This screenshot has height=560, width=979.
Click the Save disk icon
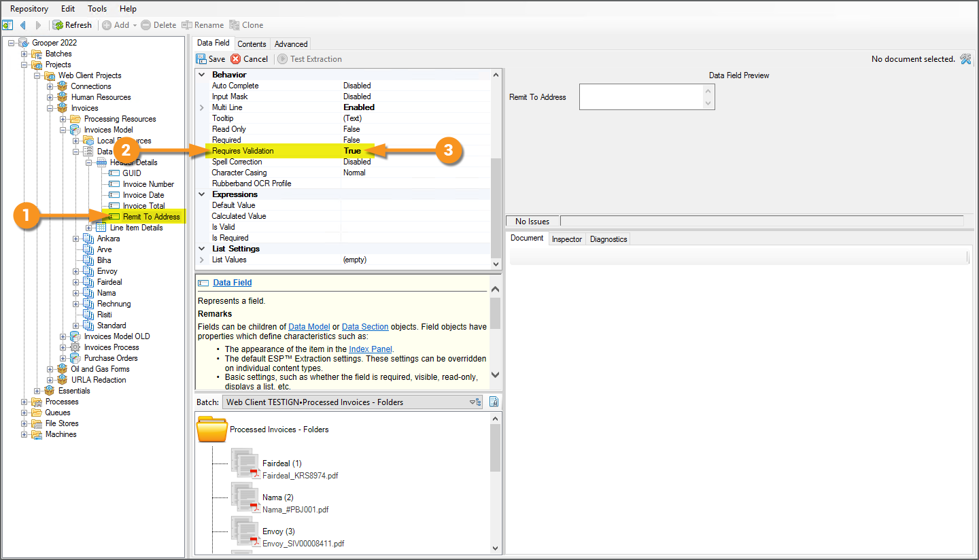[x=201, y=59]
